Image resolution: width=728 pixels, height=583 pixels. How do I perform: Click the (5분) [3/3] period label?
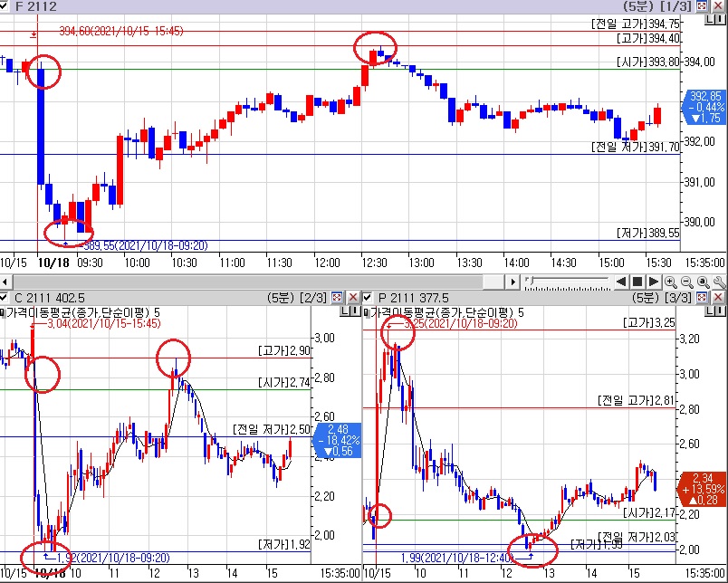(662, 298)
